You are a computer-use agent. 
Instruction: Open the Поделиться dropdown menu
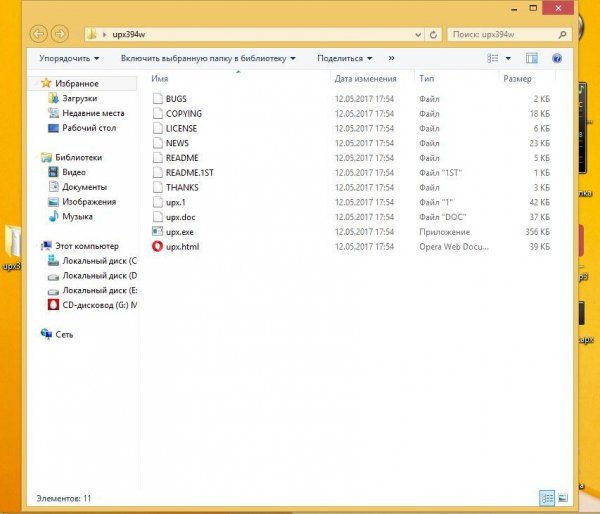click(x=344, y=59)
